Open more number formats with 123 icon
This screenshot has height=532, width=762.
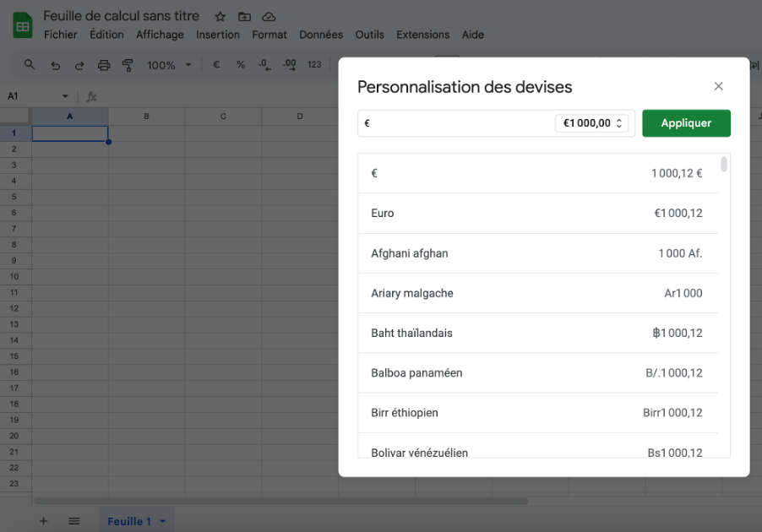313,64
